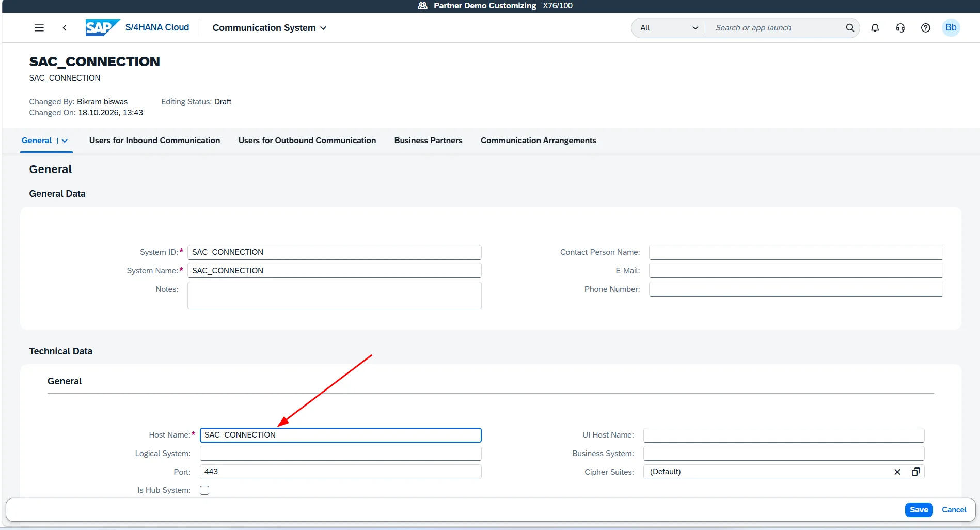Click Partner Demo Customizing X76/100 banner

(496, 6)
